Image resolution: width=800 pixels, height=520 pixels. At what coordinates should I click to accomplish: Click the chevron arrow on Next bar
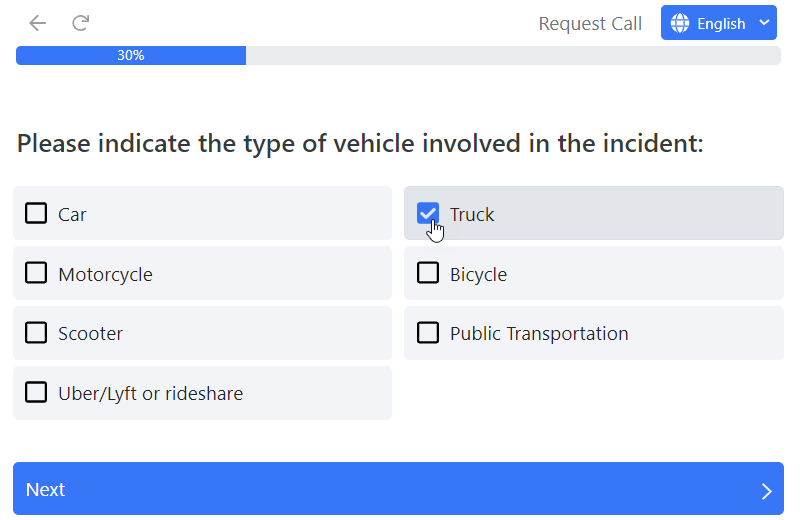point(766,490)
